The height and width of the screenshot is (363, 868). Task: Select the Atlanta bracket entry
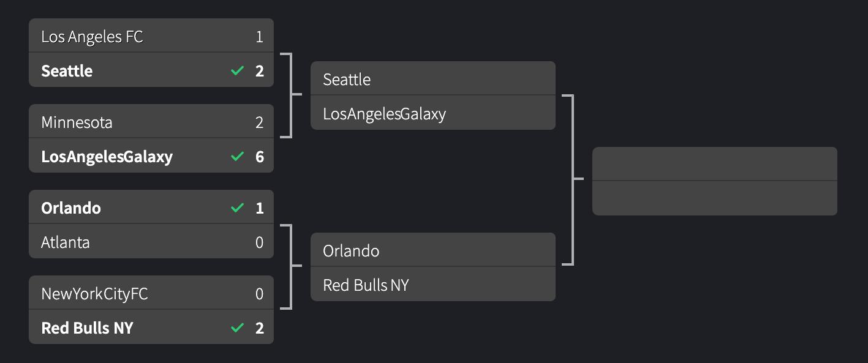[66, 242]
